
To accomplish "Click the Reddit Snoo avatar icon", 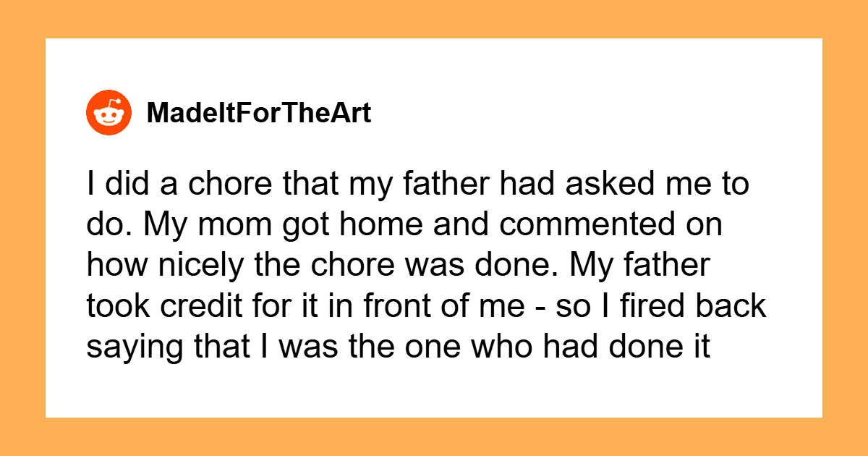I will [x=109, y=114].
